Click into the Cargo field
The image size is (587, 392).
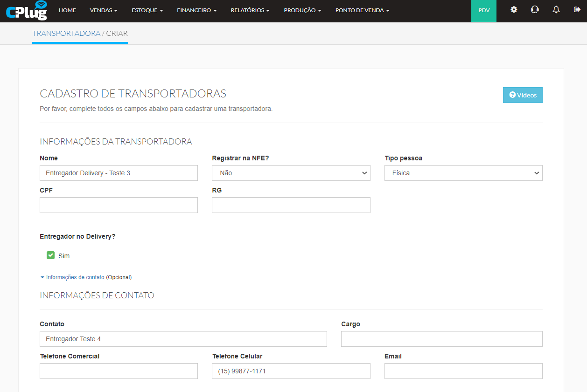[442, 339]
